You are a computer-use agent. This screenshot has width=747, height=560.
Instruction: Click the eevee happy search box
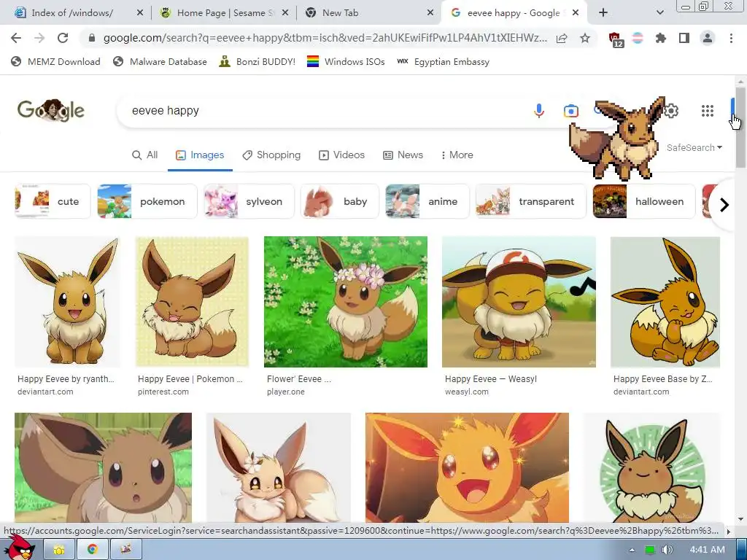point(324,111)
